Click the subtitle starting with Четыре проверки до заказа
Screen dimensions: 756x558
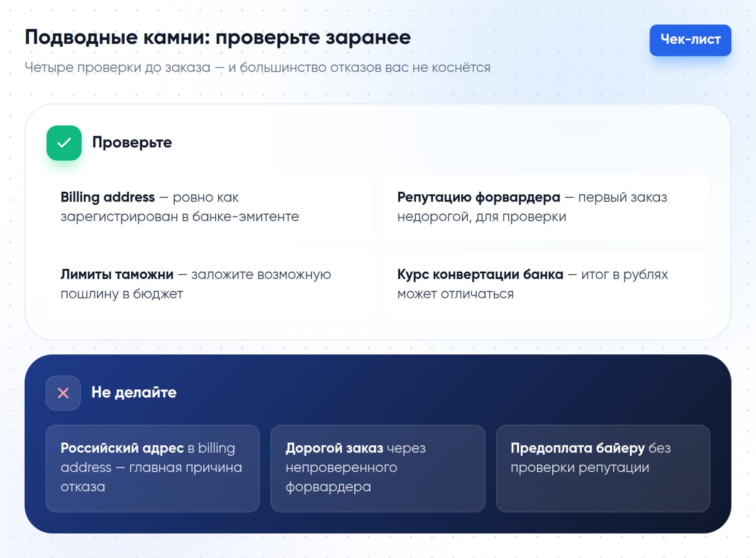click(258, 68)
